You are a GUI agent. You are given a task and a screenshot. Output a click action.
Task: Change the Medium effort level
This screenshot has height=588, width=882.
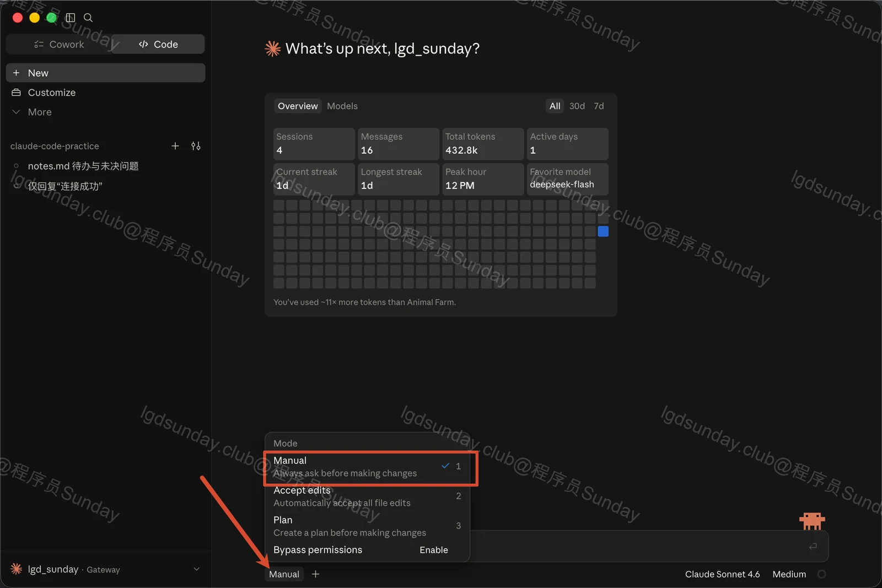[x=789, y=574]
